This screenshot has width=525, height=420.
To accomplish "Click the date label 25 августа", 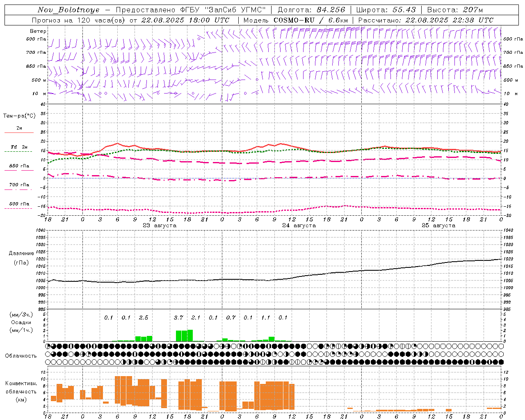I will (438, 226).
